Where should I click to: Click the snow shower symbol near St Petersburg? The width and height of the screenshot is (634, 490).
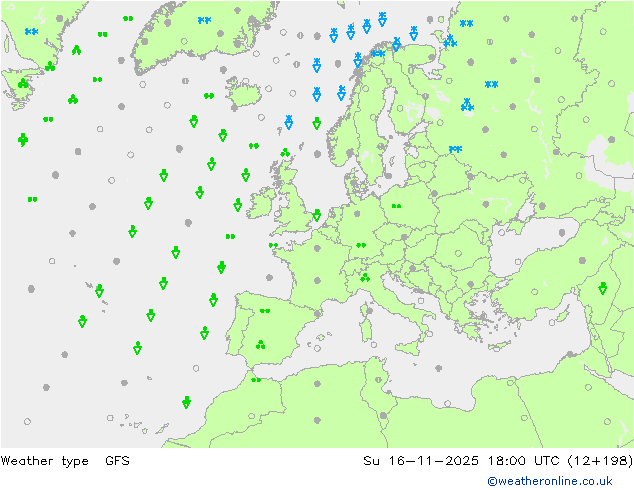point(467,105)
